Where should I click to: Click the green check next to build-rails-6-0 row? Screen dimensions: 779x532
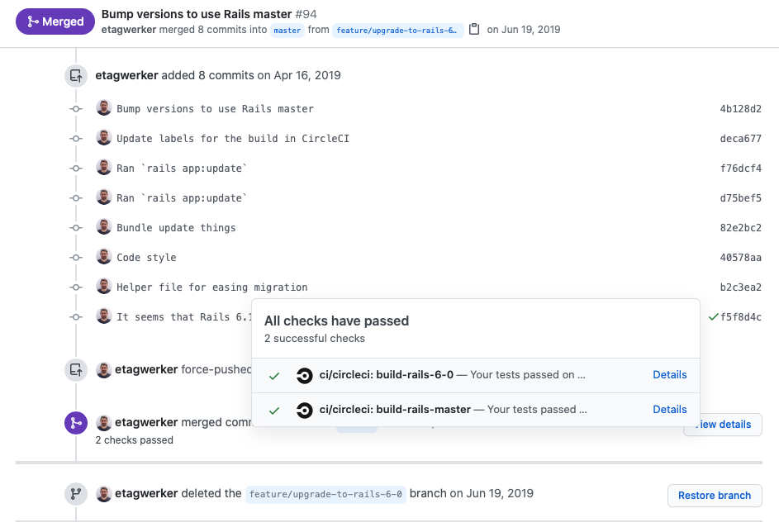click(273, 375)
